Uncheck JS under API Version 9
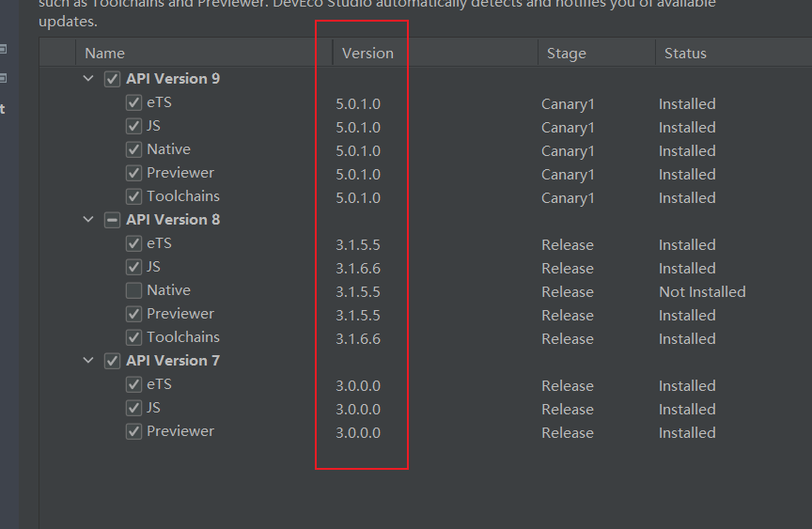 coord(133,126)
